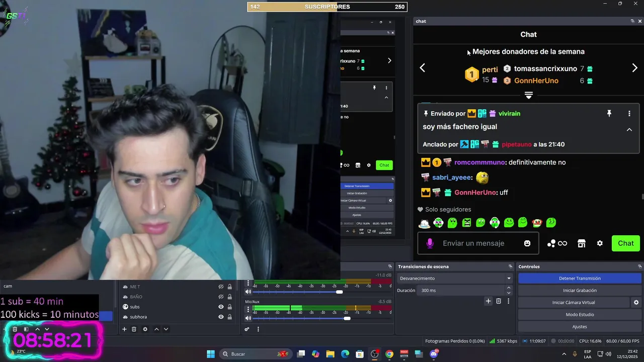Lock the subhora source

coord(230,317)
